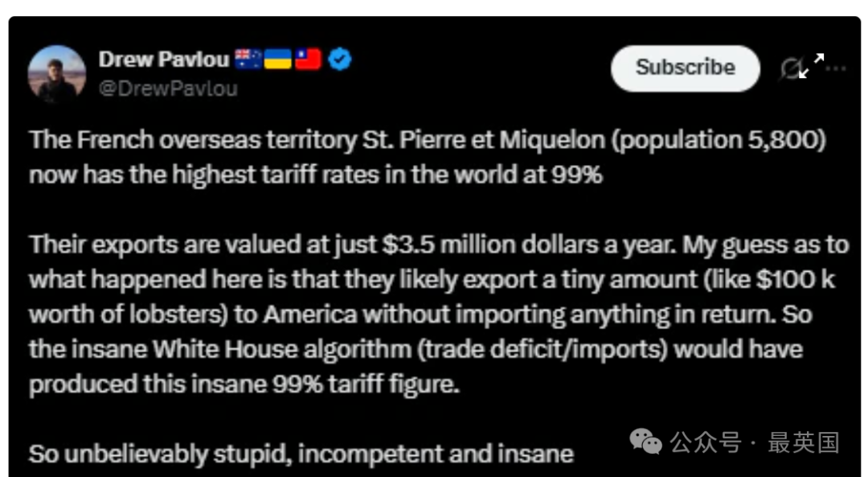Click the '最英国' watermark text
Image resolution: width=868 pixels, height=477 pixels.
[x=804, y=442]
